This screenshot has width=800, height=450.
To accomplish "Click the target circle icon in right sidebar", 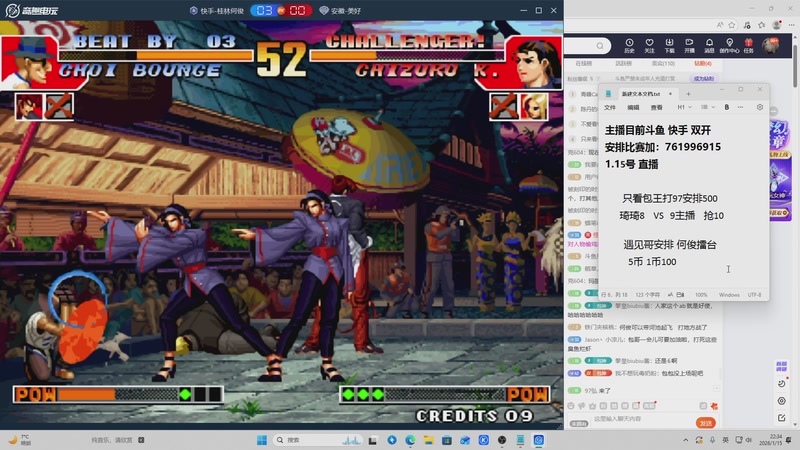I will (782, 401).
